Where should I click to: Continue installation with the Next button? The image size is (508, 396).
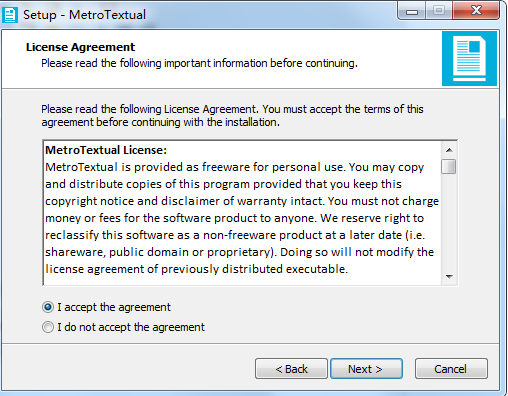(366, 369)
